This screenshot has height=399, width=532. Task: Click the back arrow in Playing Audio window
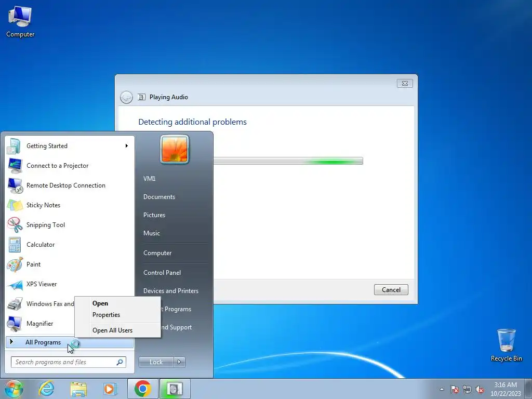tap(126, 97)
